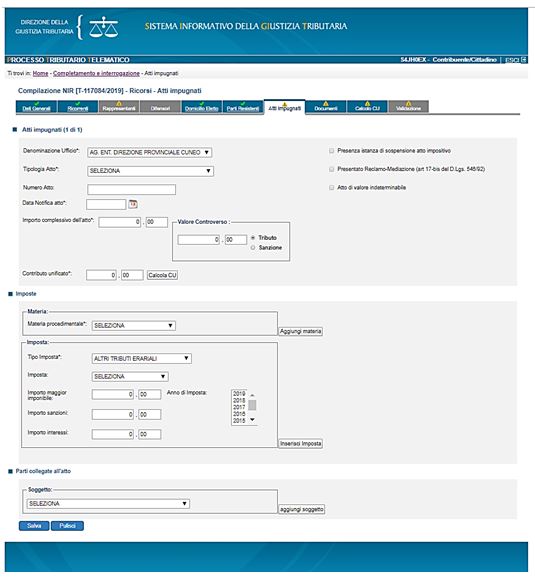The image size is (535, 584).
Task: Open the Materia procedimentale dropdown
Action: (x=133, y=326)
